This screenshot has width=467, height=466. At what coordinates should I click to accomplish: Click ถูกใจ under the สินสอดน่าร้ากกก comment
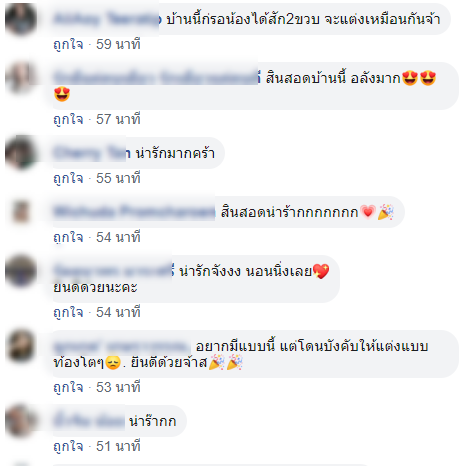tap(68, 237)
